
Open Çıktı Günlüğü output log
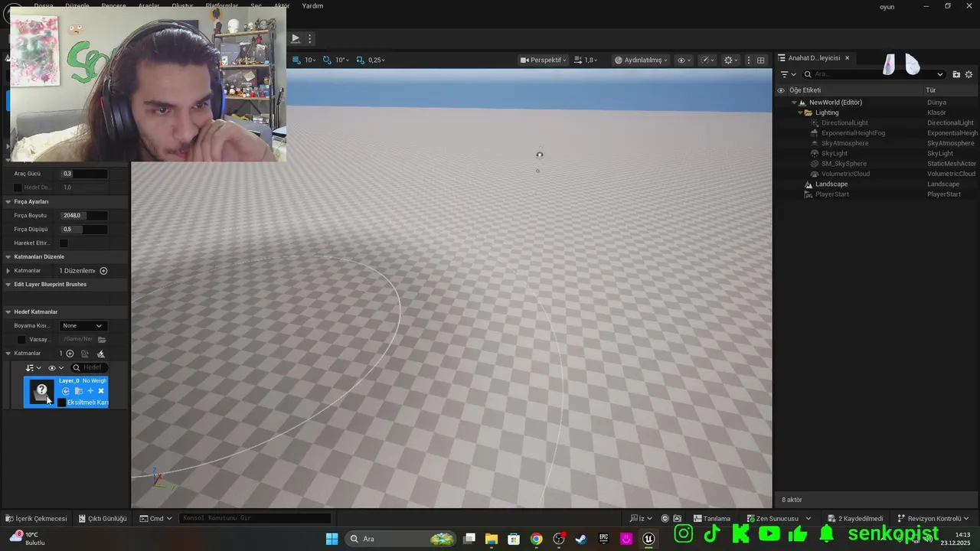(x=103, y=518)
